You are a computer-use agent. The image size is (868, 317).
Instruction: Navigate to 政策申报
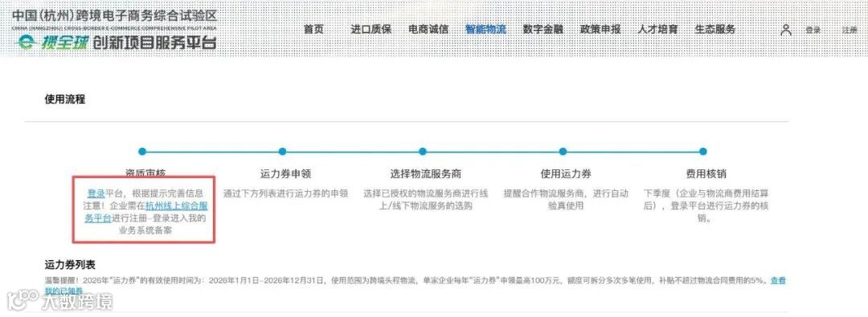pyautogui.click(x=600, y=30)
